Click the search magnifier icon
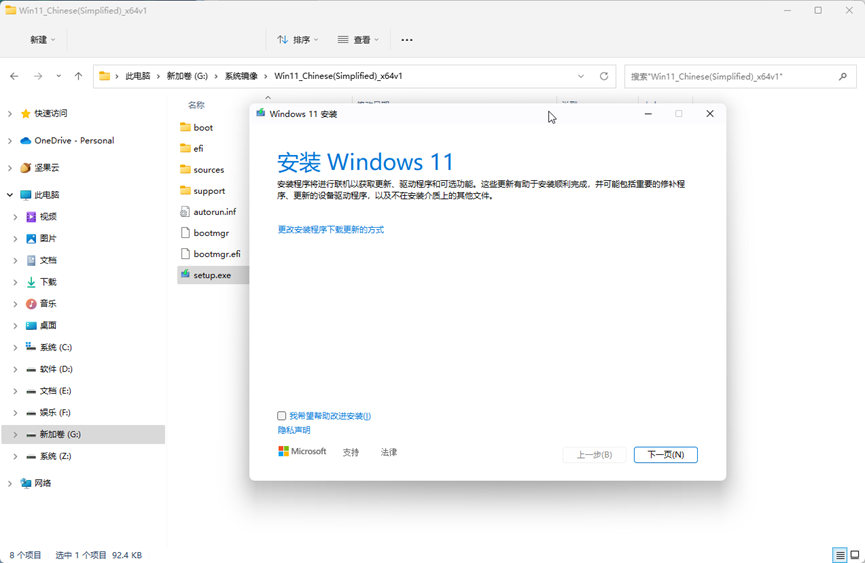The height and width of the screenshot is (563, 865). pyautogui.click(x=842, y=77)
